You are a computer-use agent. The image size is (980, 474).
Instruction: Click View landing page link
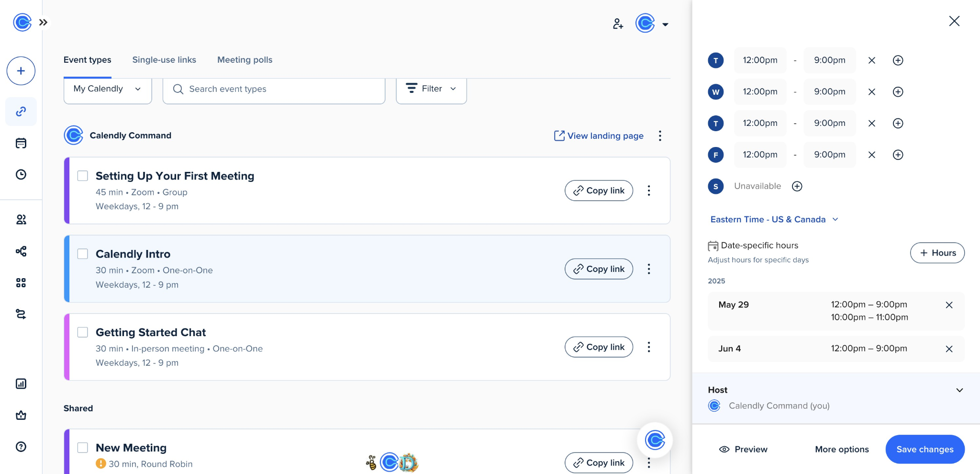click(x=599, y=136)
